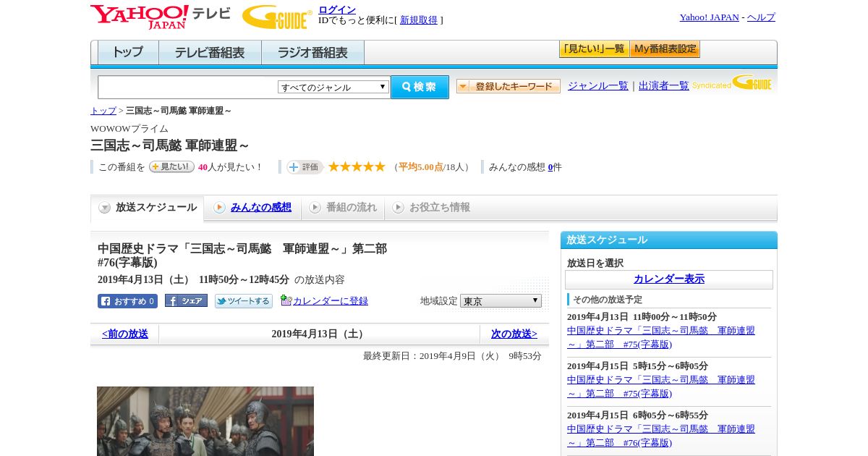Click the 番組の流れ tab play icon
This screenshot has height=456, width=868.
point(315,208)
